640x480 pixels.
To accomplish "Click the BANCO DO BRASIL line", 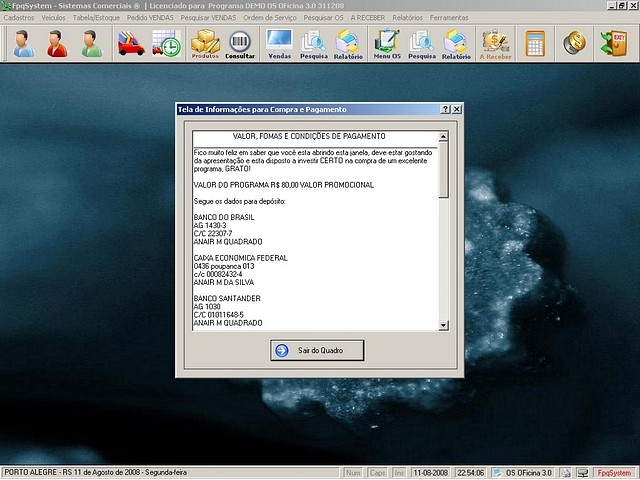I will 224,217.
